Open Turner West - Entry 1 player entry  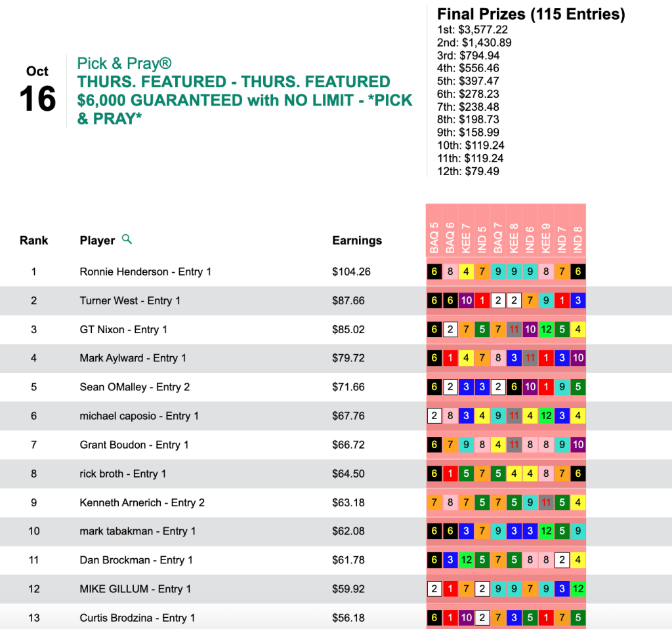pyautogui.click(x=130, y=300)
